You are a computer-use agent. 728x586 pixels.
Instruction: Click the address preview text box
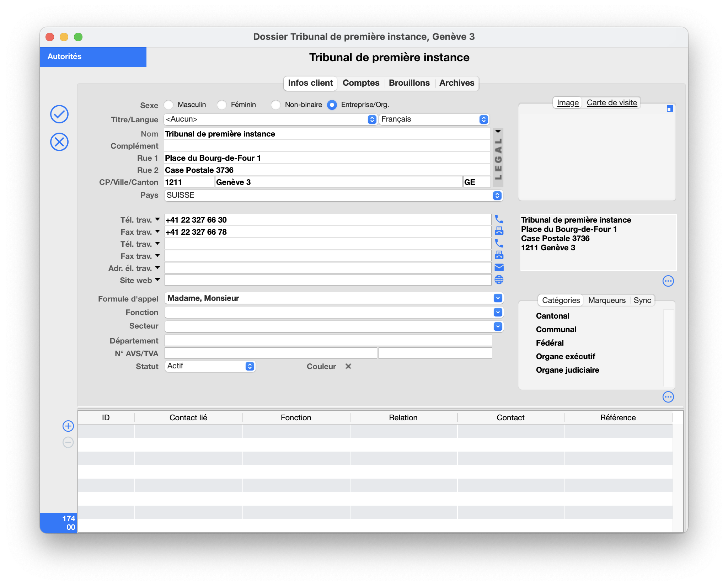(x=598, y=243)
